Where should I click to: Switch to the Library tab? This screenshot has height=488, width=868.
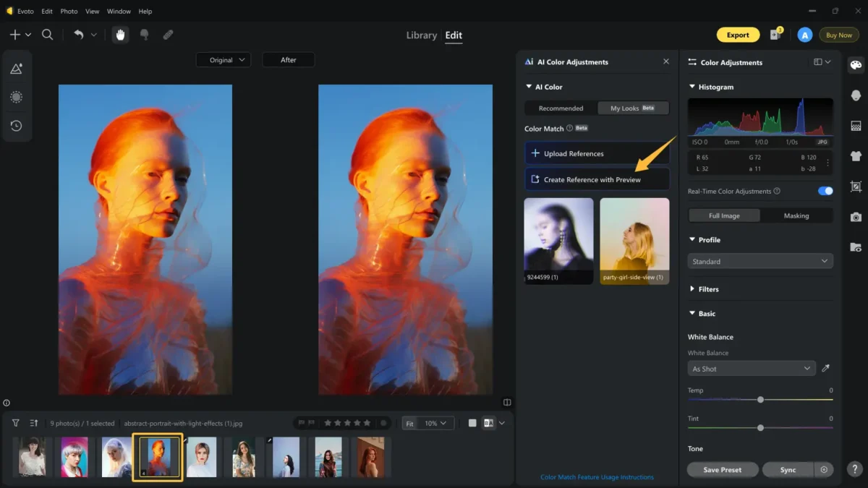[421, 35]
